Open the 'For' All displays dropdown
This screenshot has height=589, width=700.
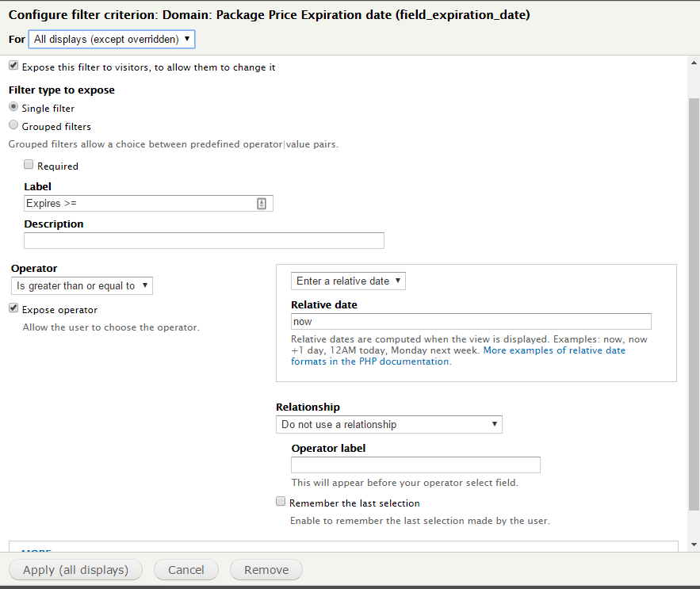(x=111, y=39)
